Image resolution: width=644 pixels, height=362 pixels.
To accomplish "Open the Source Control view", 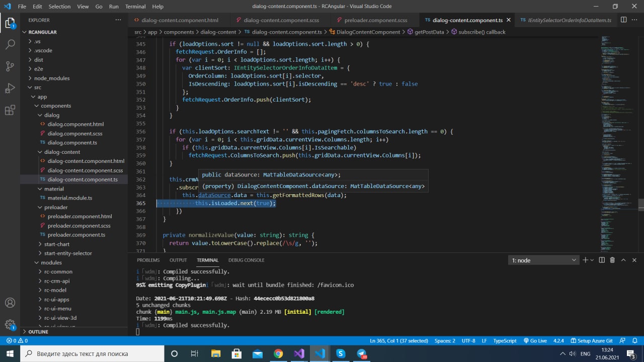I will coord(10,66).
